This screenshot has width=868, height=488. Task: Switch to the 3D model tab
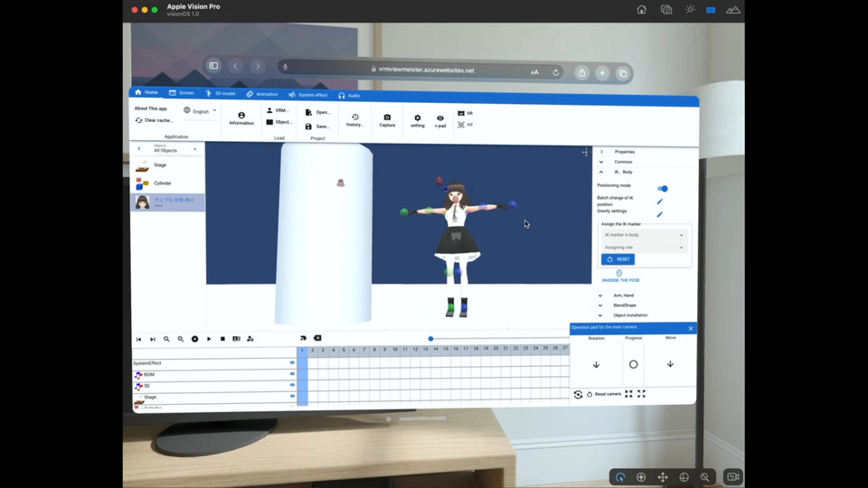221,93
